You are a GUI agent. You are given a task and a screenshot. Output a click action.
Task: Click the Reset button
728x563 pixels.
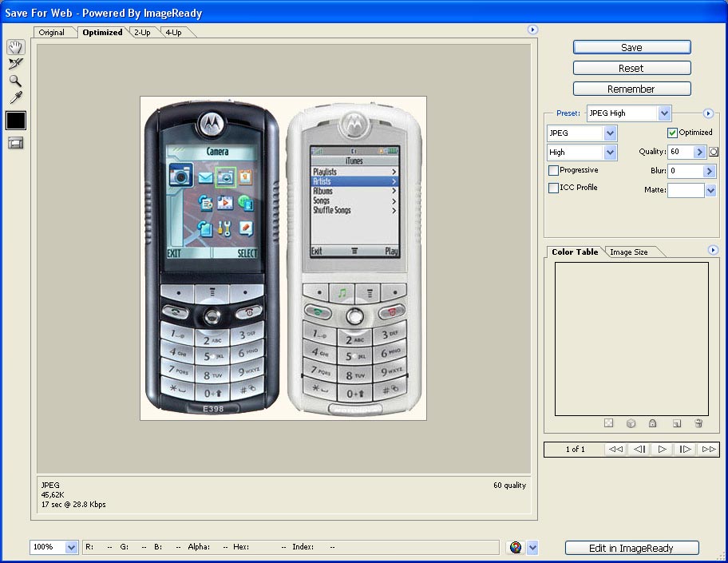(631, 69)
